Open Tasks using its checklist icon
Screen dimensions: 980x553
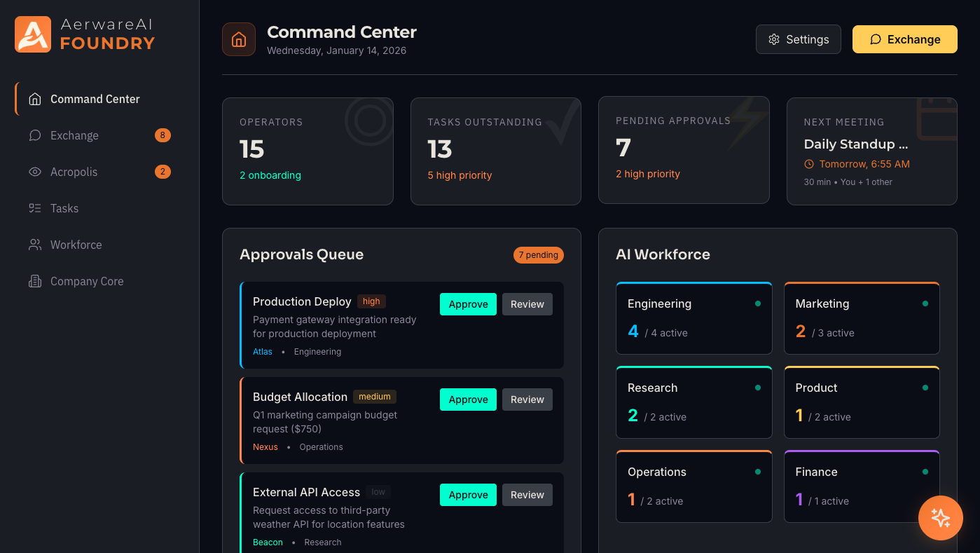tap(35, 208)
